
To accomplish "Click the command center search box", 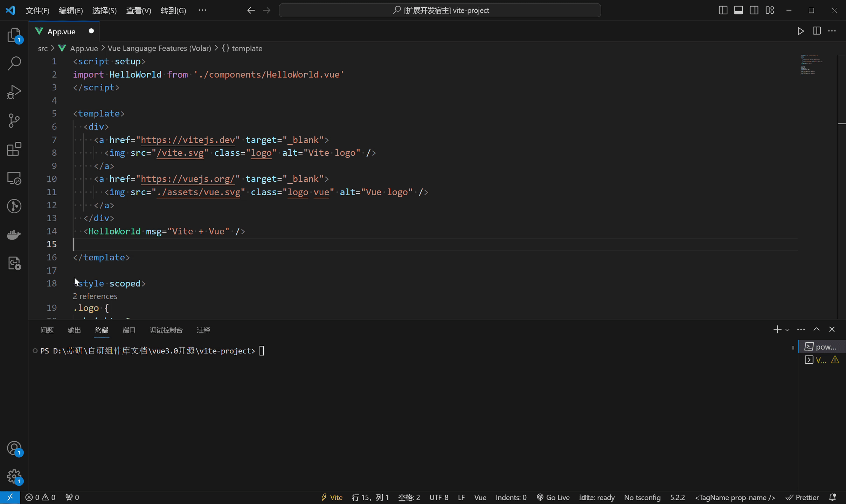I will point(440,10).
